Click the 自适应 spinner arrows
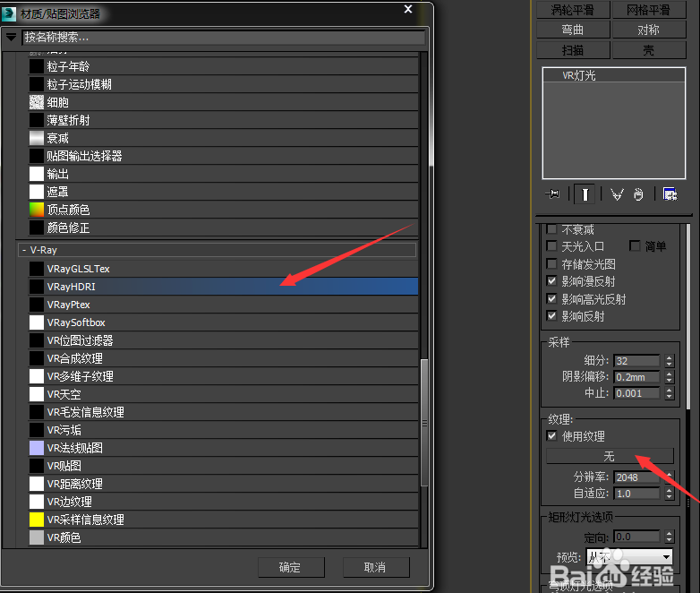This screenshot has width=700, height=593. [x=669, y=494]
